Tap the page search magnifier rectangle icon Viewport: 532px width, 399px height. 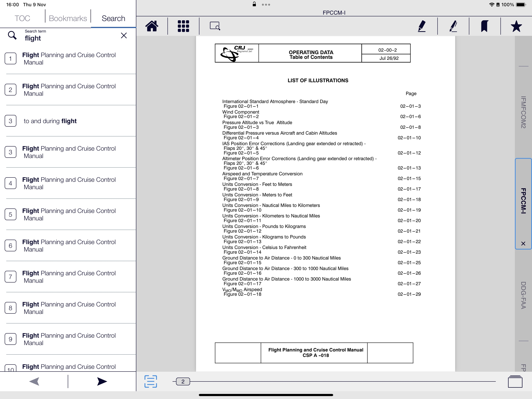(215, 26)
